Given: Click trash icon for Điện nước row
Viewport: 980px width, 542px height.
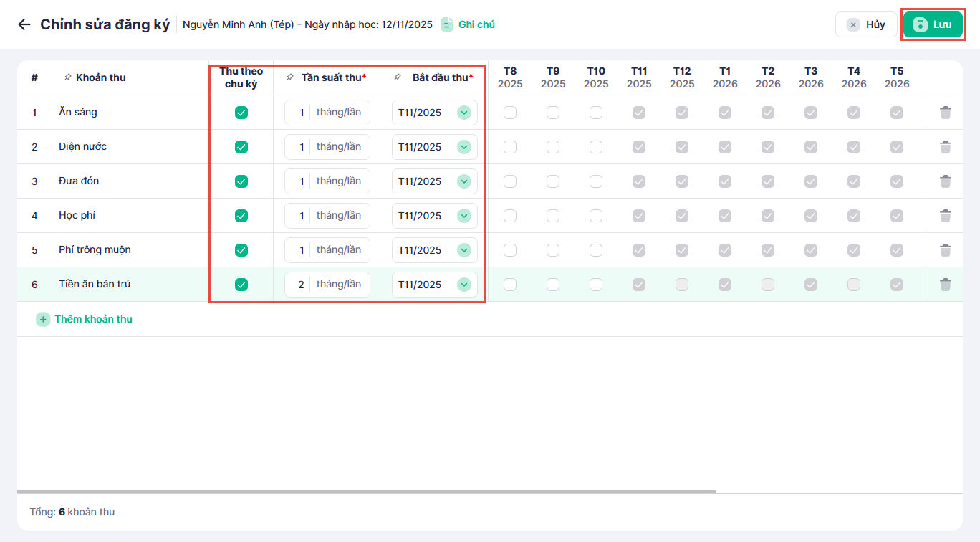Looking at the screenshot, I should pos(946,147).
